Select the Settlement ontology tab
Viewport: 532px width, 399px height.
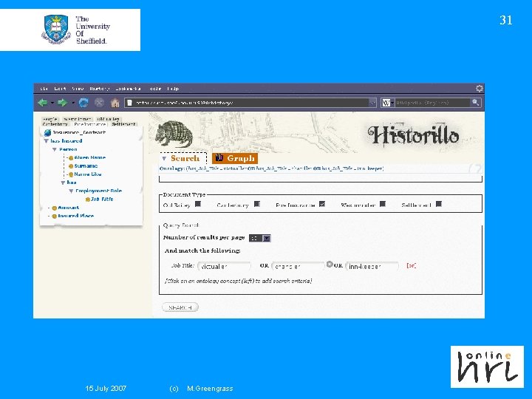[123, 124]
